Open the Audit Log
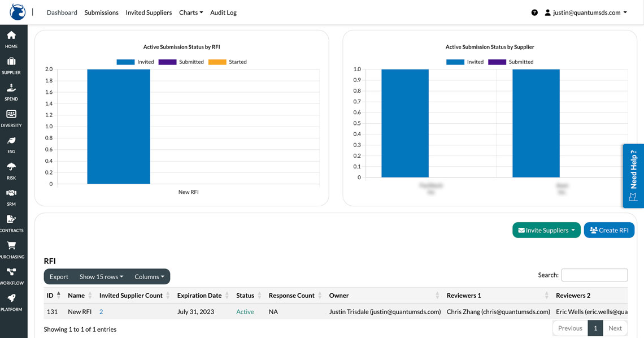Image resolution: width=644 pixels, height=338 pixels. [223, 12]
